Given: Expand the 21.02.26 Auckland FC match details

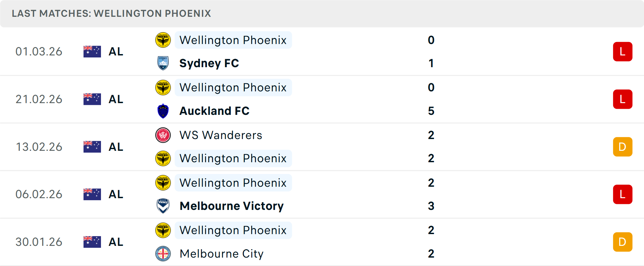Looking at the screenshot, I should [x=322, y=99].
